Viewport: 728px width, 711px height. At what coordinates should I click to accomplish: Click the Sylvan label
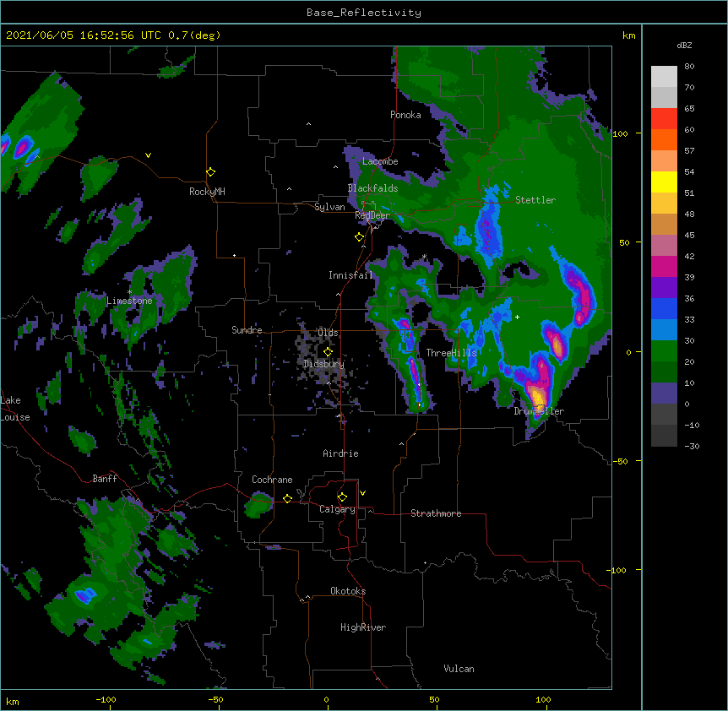(x=329, y=207)
